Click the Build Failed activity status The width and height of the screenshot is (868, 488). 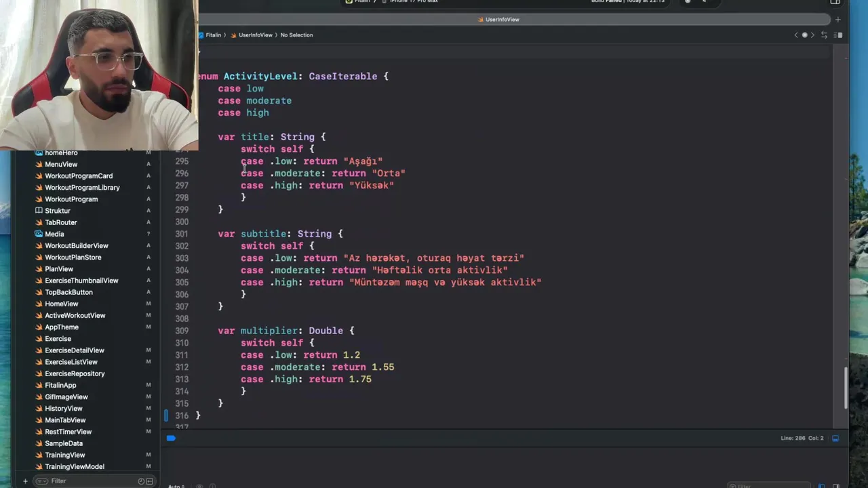[629, 1]
